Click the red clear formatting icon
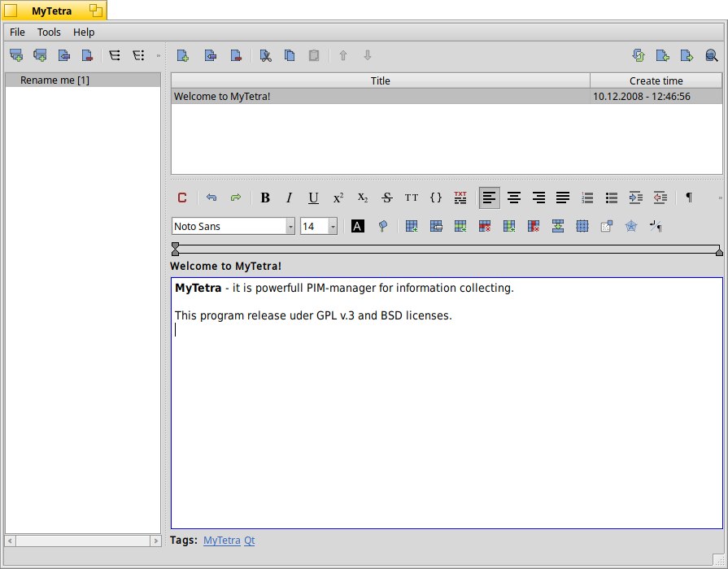The height and width of the screenshot is (569, 728). click(x=182, y=198)
